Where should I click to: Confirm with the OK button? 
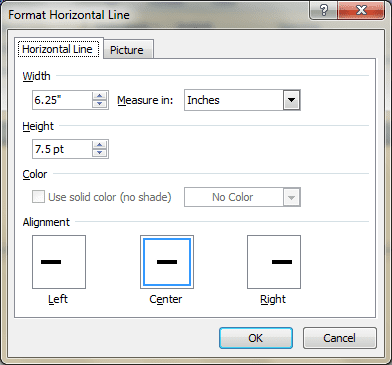(256, 338)
